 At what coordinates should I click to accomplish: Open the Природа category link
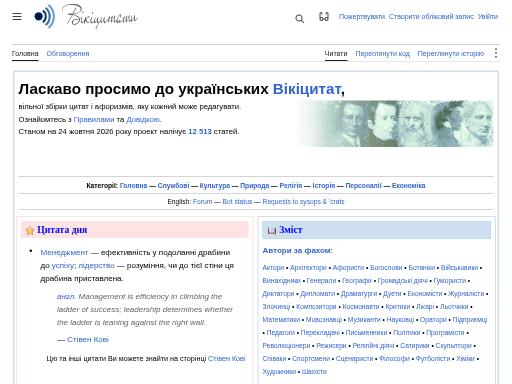(x=255, y=186)
